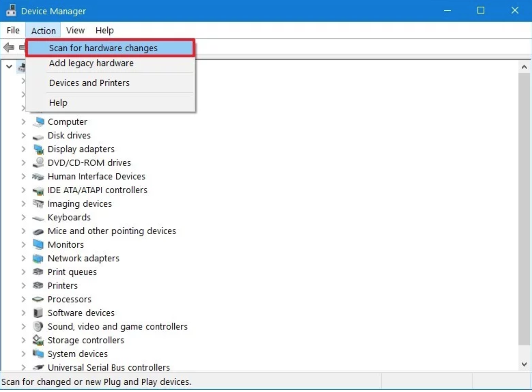Choose Scan for hardware changes

coord(103,48)
